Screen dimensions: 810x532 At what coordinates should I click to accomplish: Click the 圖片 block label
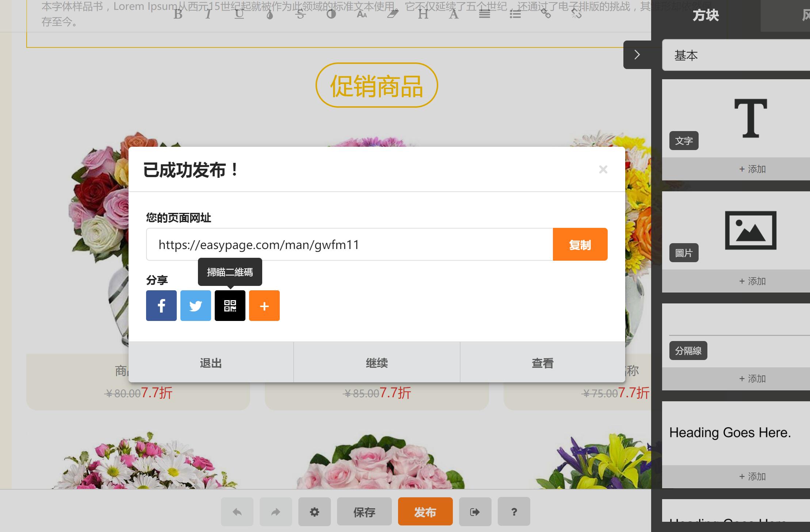coord(684,253)
